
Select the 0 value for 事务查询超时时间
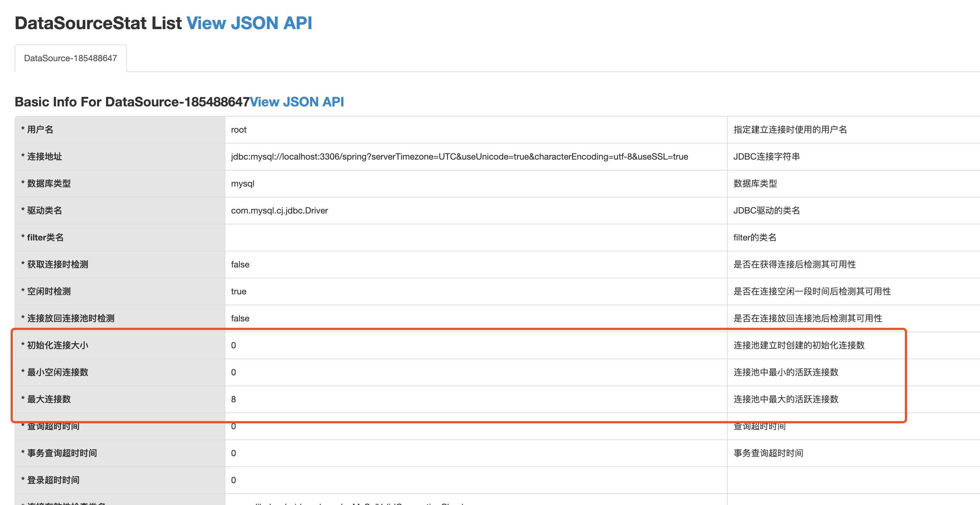[x=234, y=454]
